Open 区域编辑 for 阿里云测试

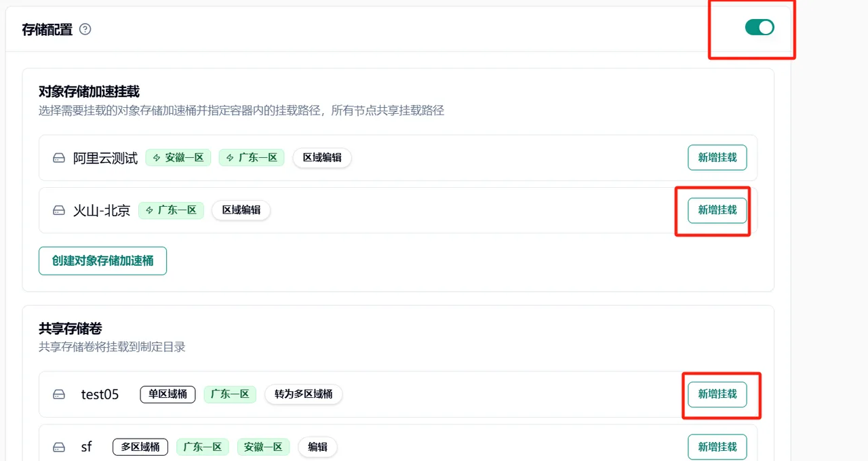click(322, 158)
